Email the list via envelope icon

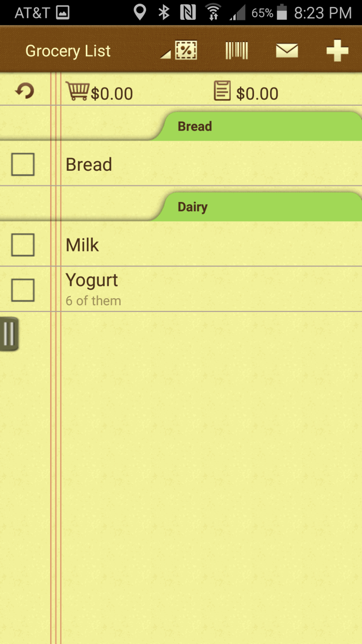(287, 50)
